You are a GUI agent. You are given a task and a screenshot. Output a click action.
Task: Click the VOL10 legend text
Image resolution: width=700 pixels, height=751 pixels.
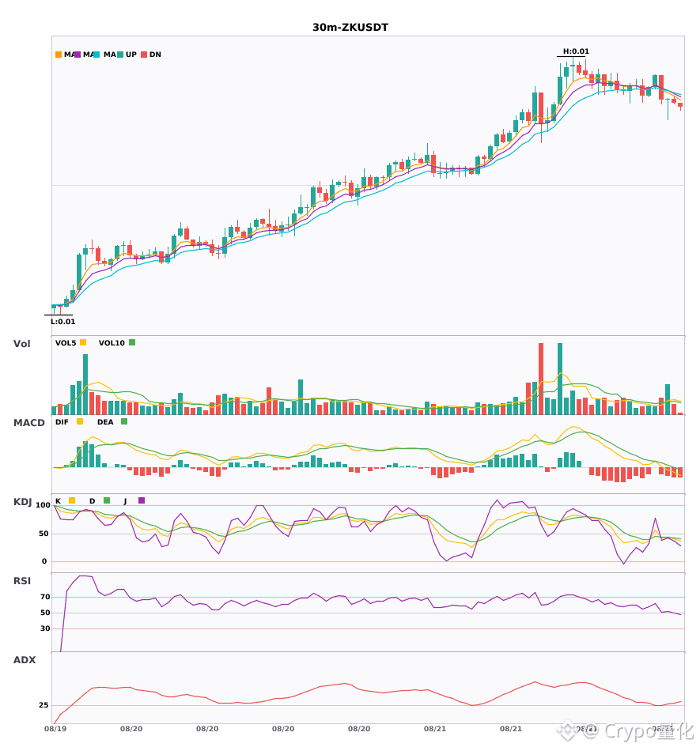(x=112, y=343)
